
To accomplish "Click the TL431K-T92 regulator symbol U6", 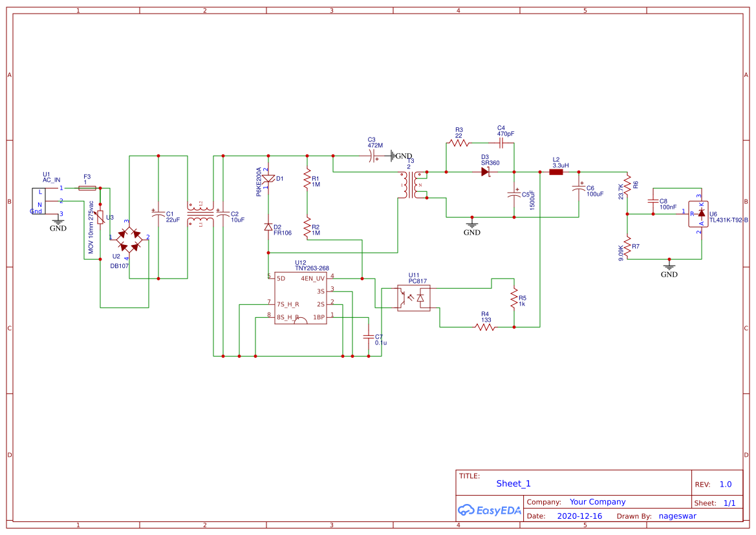I will coord(699,215).
